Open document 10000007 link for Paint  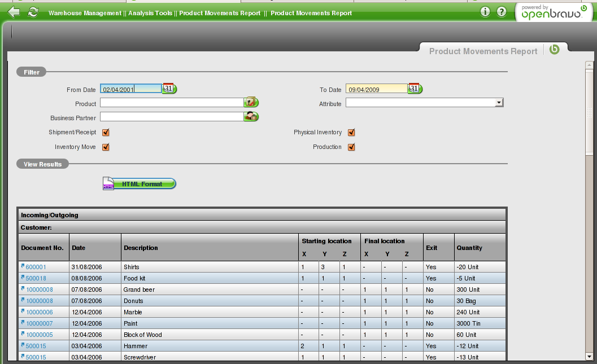(x=39, y=323)
